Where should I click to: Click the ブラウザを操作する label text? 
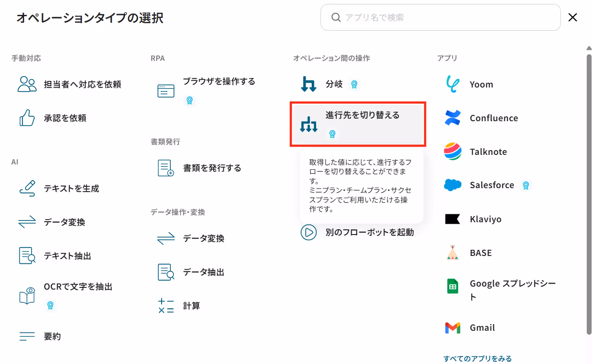tap(219, 81)
